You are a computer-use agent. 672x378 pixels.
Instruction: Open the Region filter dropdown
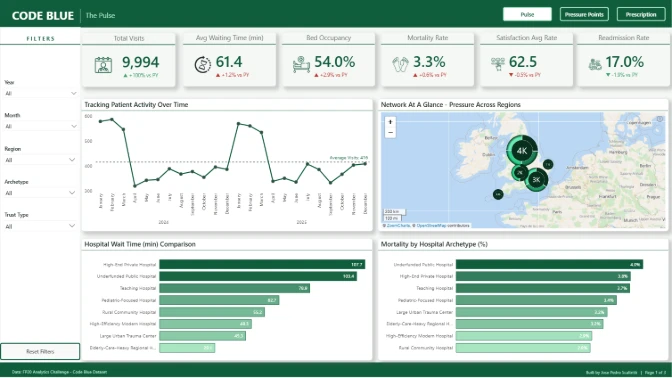(x=40, y=160)
